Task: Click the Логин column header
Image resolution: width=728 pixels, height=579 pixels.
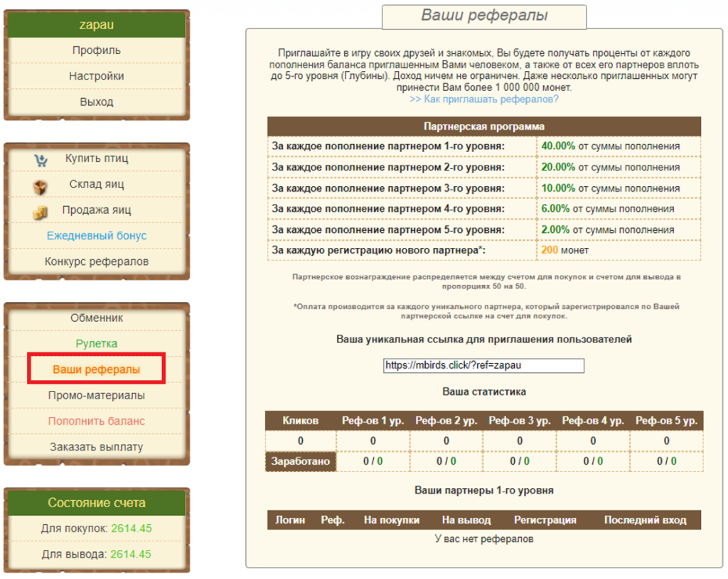Action: coord(290,520)
